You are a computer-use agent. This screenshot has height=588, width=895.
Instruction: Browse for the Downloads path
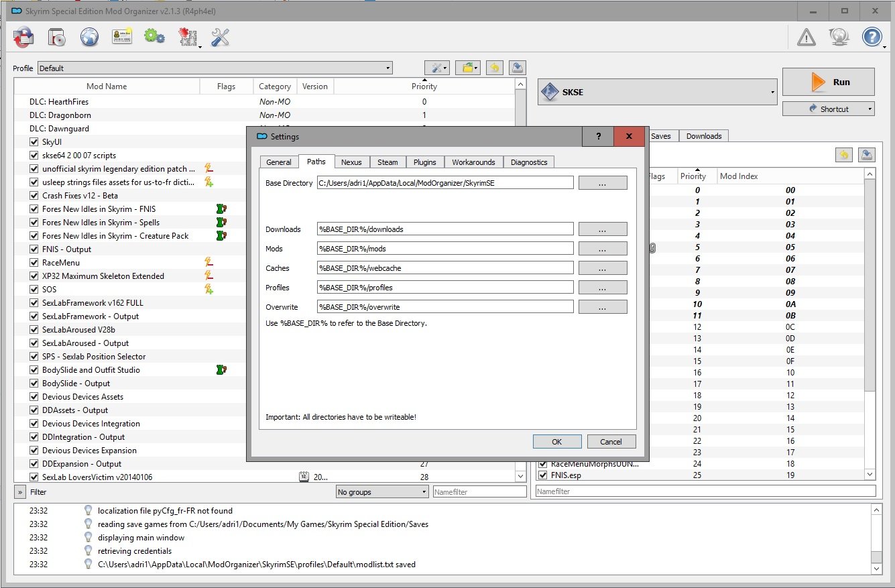click(603, 229)
